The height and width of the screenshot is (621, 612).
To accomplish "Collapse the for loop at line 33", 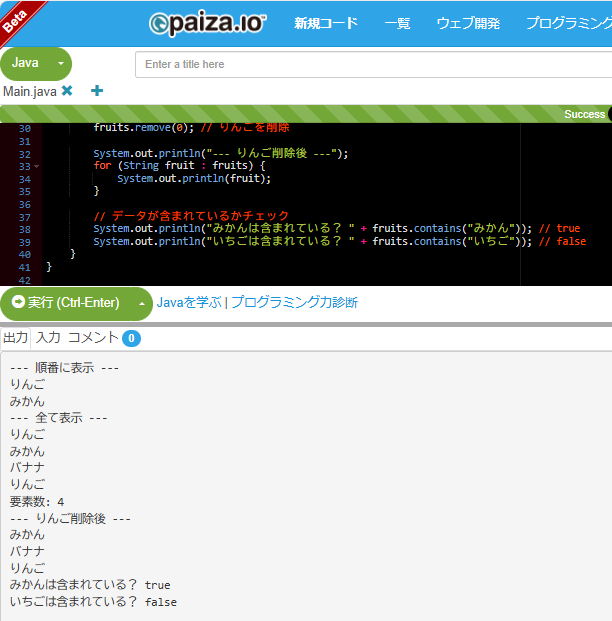I will tap(37, 166).
